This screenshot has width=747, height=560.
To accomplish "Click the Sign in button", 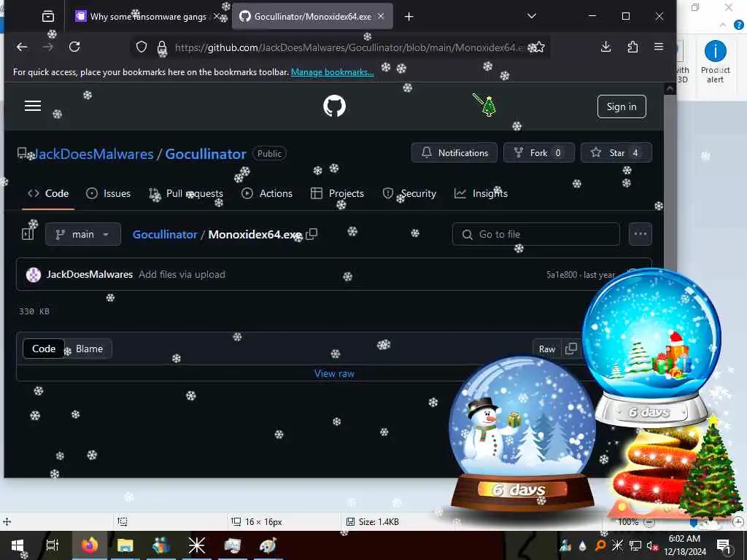I will click(622, 106).
